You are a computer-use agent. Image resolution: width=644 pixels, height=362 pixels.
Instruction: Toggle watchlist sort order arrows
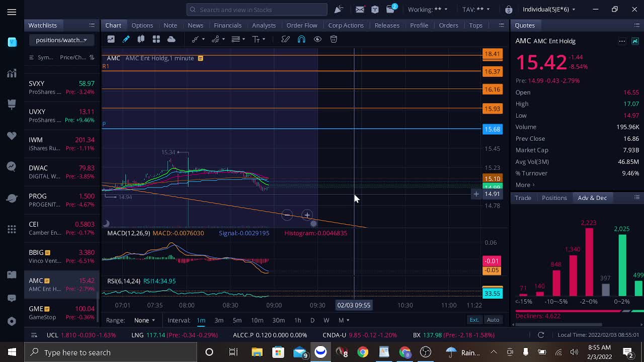coord(92,57)
